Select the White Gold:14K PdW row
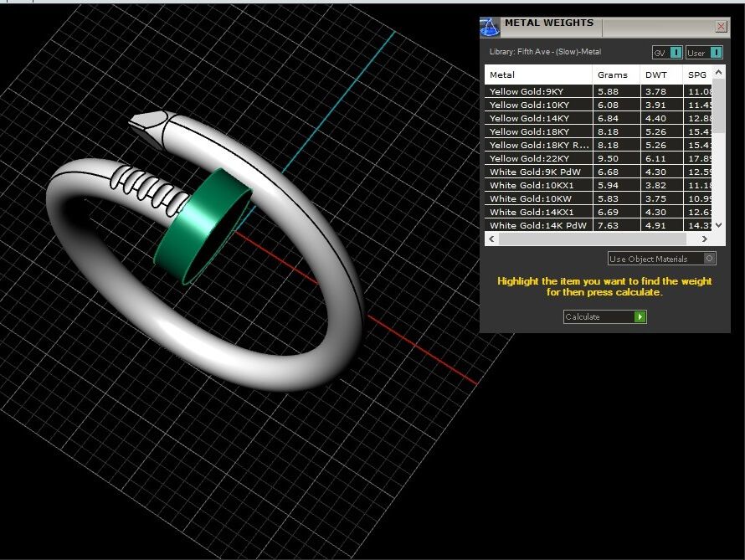Image resolution: width=745 pixels, height=560 pixels. click(599, 225)
